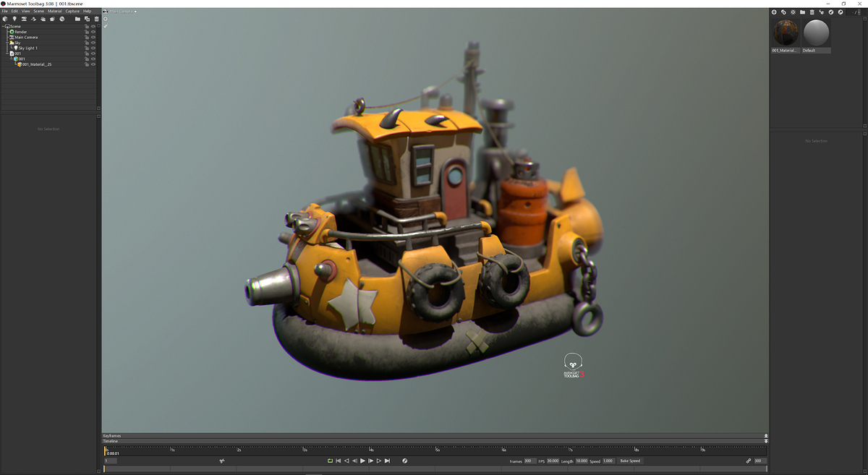Add a new camera object from toolbar
Screen dimensions: 868x475
tap(24, 19)
